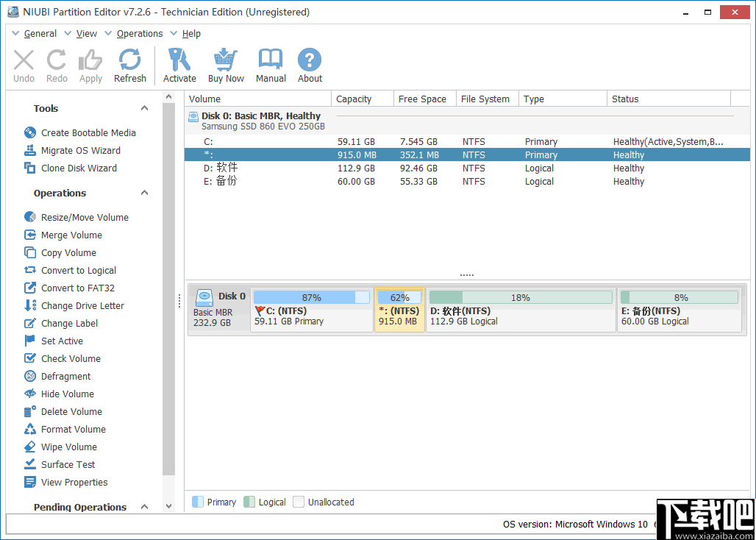756x540 pixels.
Task: Open the Operations menu
Action: (x=138, y=33)
